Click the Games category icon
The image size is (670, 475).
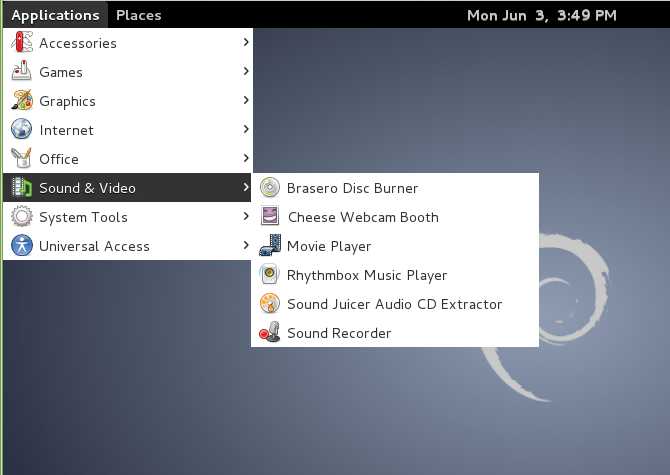pos(22,72)
